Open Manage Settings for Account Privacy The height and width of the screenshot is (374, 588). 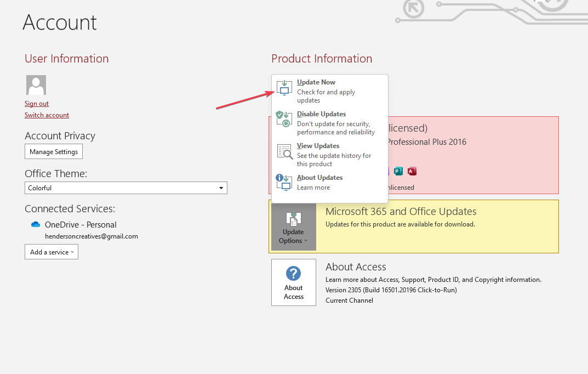click(54, 151)
